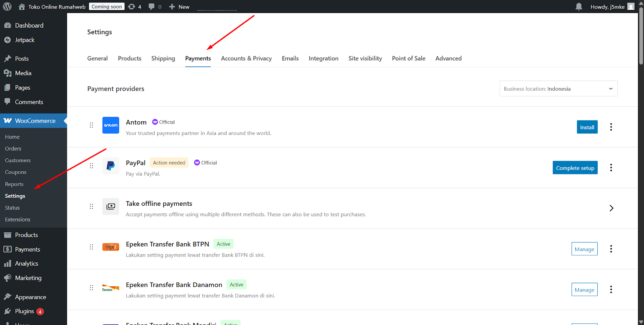Open the Business location dropdown
This screenshot has width=644, height=325.
pyautogui.click(x=558, y=89)
